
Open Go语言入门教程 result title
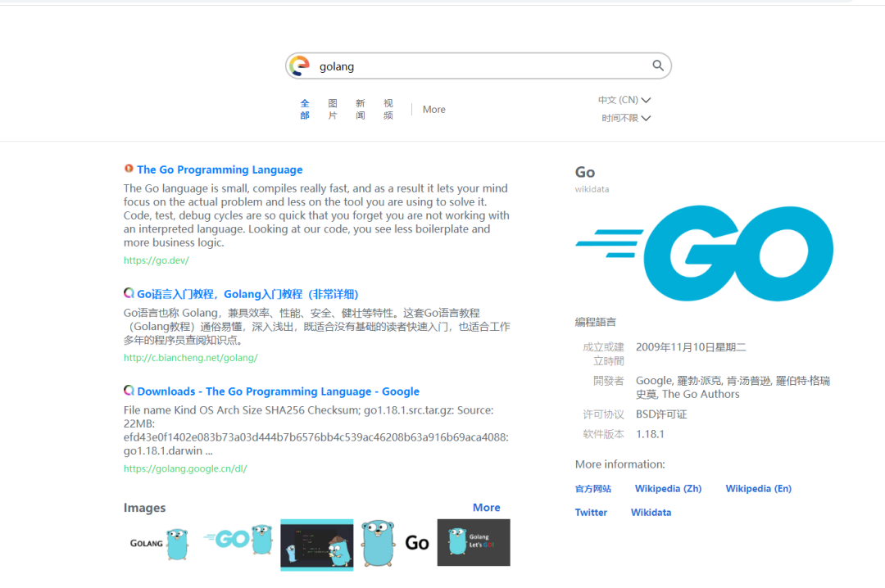[x=247, y=294]
